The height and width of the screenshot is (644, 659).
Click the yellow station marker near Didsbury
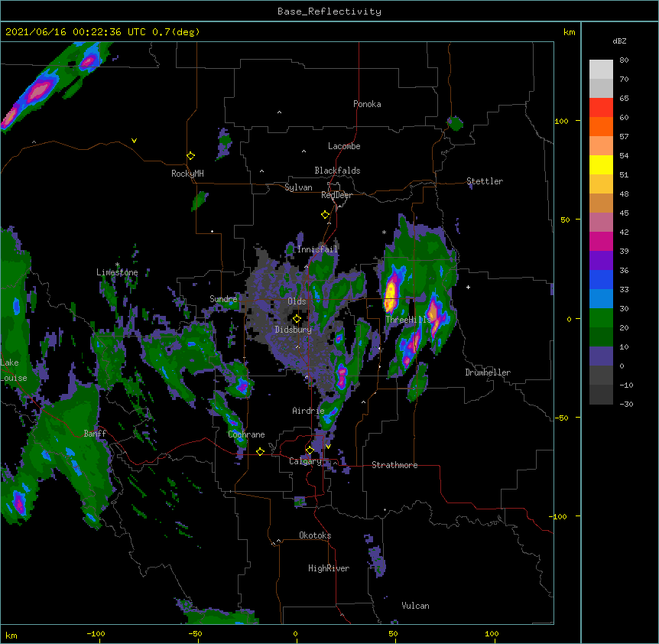(x=297, y=319)
